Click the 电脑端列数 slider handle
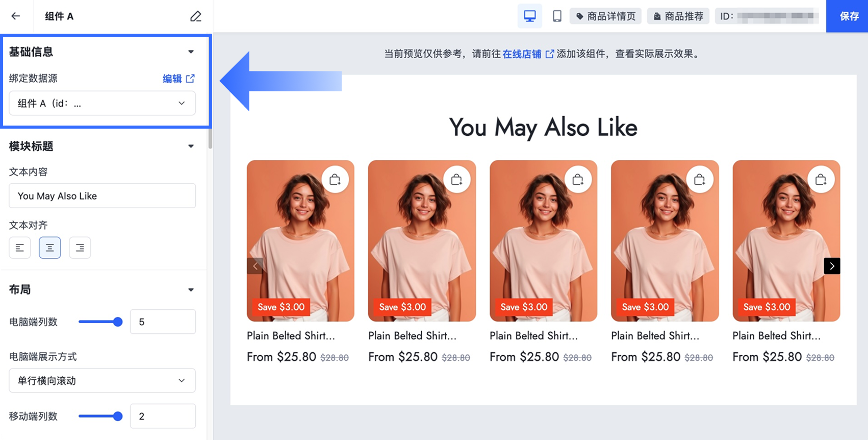Viewport: 868px width, 440px height. click(118, 322)
